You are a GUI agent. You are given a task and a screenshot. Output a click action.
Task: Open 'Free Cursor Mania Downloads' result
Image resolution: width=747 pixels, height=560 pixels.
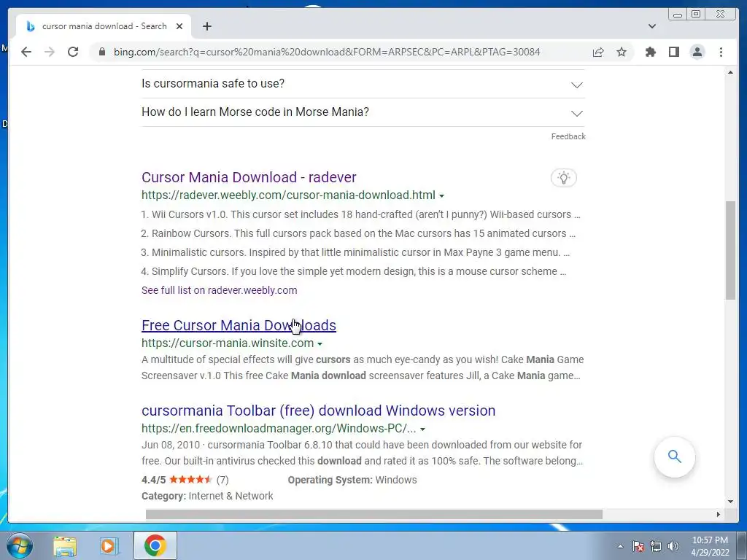(x=239, y=325)
